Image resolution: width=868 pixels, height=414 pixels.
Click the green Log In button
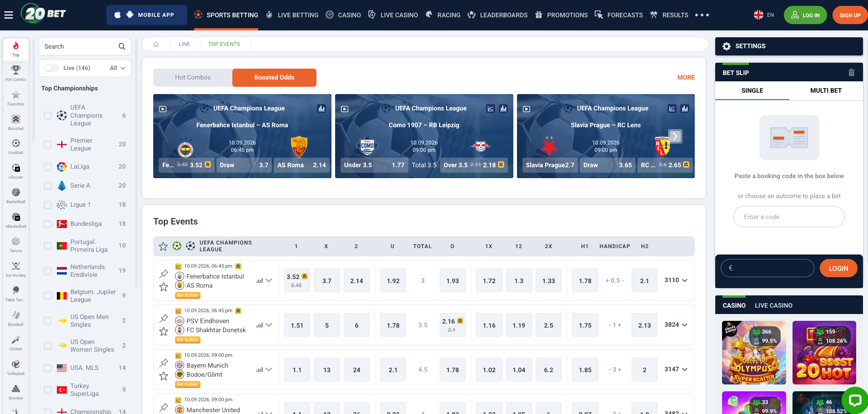(x=805, y=15)
